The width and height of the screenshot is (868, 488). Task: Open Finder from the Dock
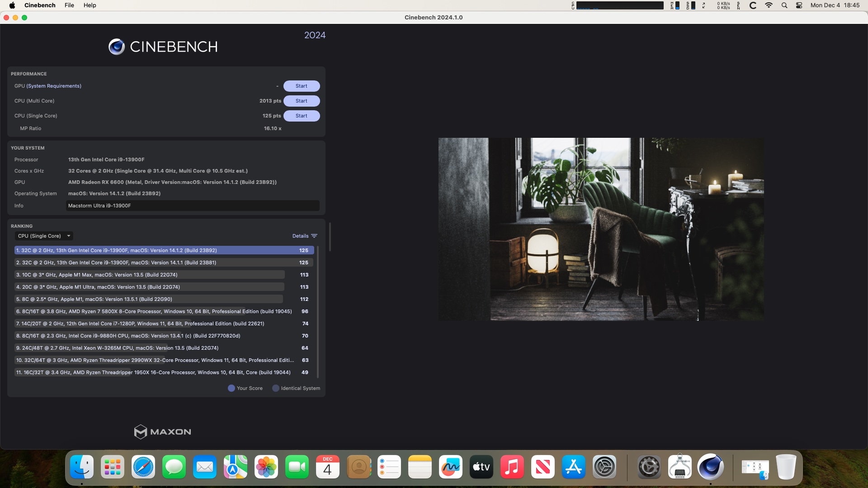82,467
